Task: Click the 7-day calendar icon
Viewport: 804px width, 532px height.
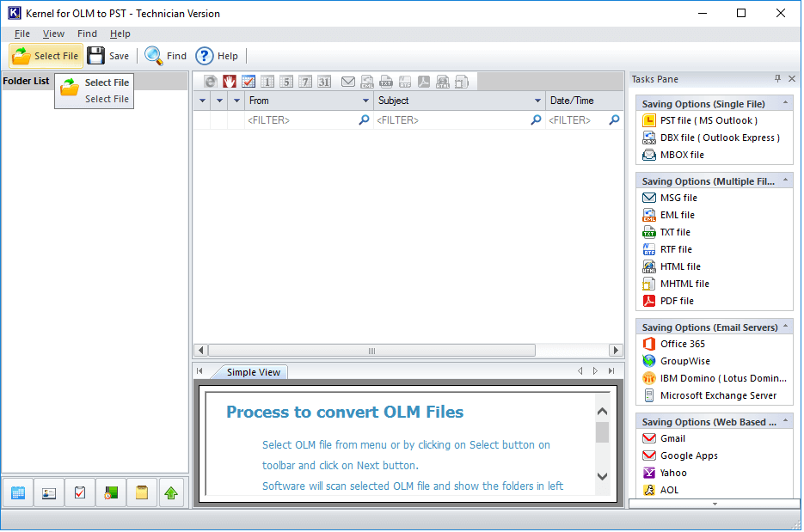Action: (x=305, y=82)
